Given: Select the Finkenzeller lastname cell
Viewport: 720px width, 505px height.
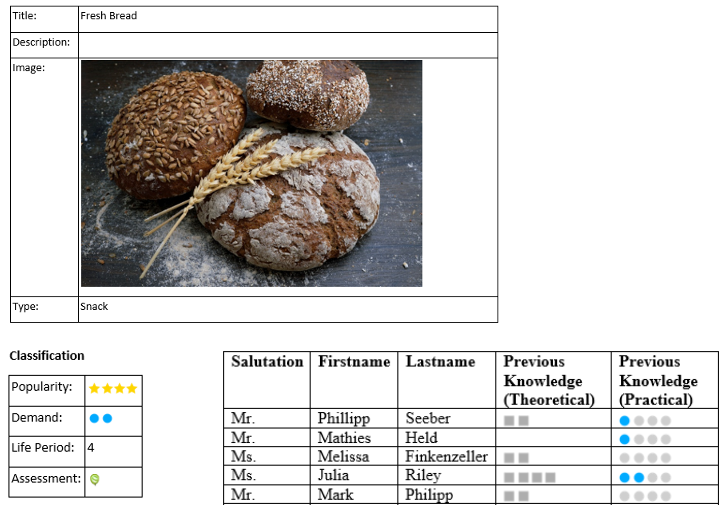Looking at the screenshot, I should tap(446, 457).
